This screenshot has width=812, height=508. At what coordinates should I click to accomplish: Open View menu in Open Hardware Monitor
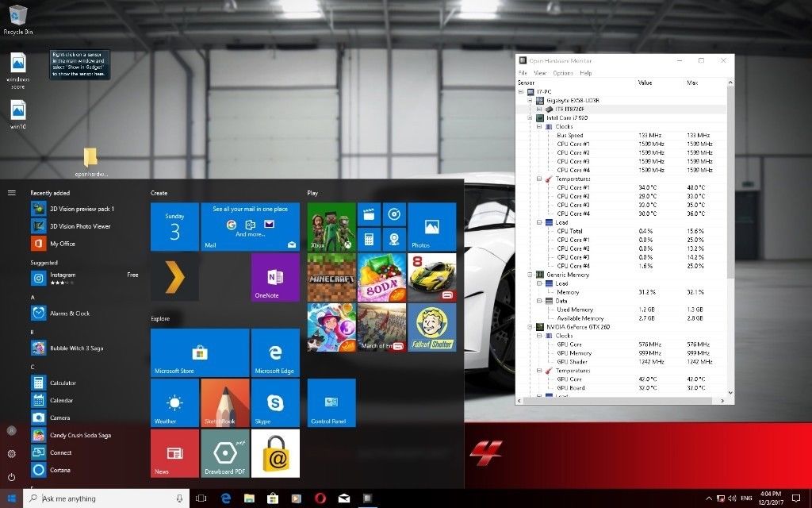540,73
